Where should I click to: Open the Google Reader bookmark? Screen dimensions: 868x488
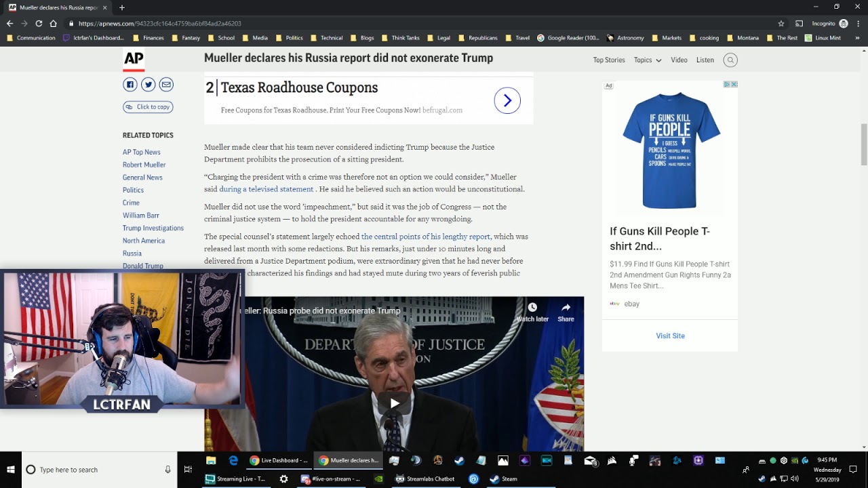coord(568,38)
